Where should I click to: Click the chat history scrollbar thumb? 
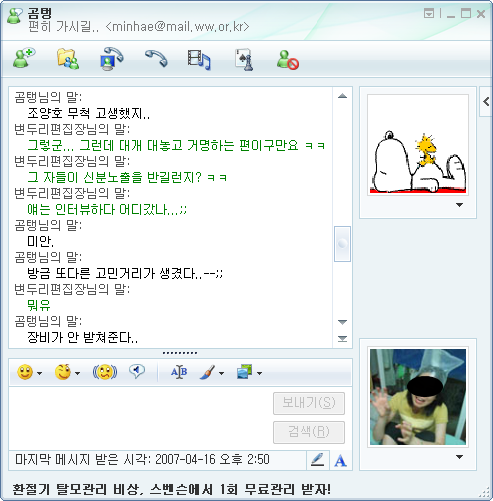tap(342, 244)
